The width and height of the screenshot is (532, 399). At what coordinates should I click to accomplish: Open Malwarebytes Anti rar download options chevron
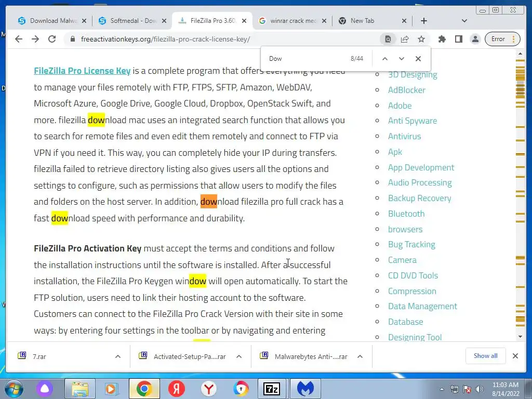[360, 356]
